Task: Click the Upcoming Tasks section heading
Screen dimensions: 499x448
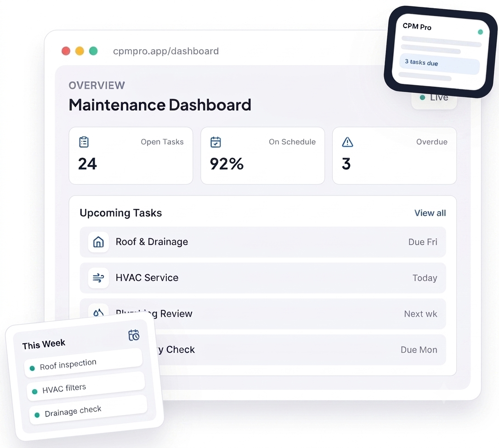Action: pyautogui.click(x=120, y=213)
